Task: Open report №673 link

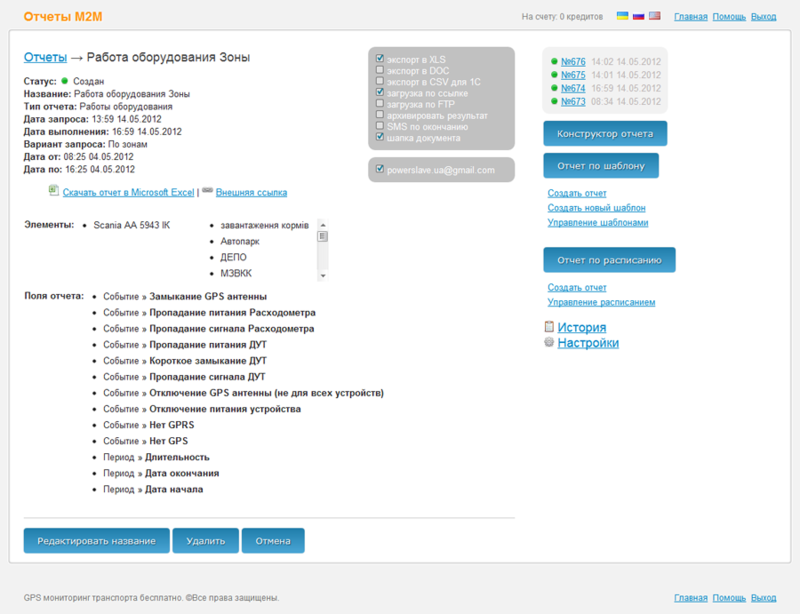Action: pyautogui.click(x=573, y=102)
